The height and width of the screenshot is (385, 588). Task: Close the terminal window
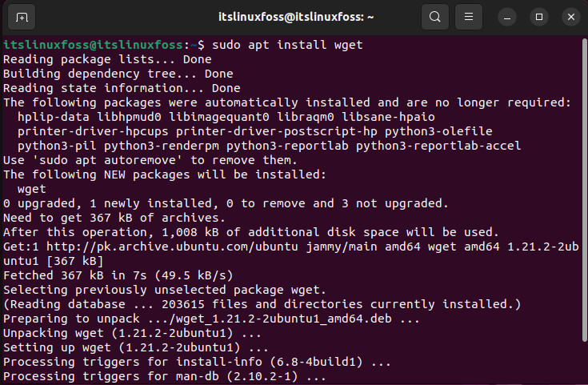click(x=571, y=18)
